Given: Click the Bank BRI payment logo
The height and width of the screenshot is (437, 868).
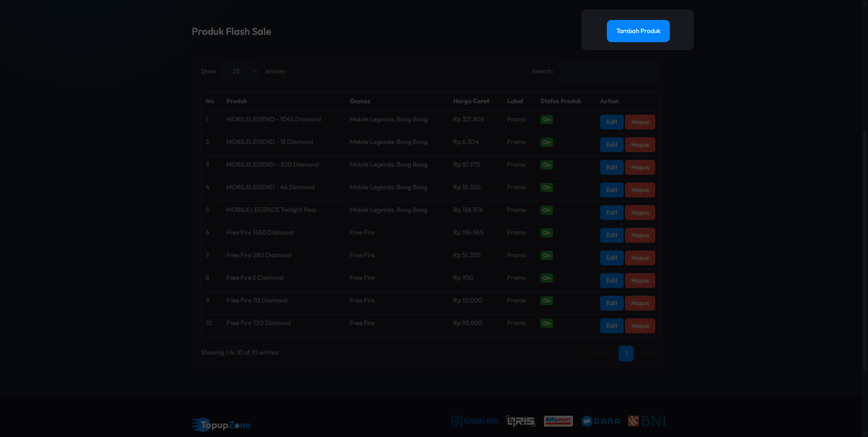Looking at the screenshot, I should tap(474, 421).
